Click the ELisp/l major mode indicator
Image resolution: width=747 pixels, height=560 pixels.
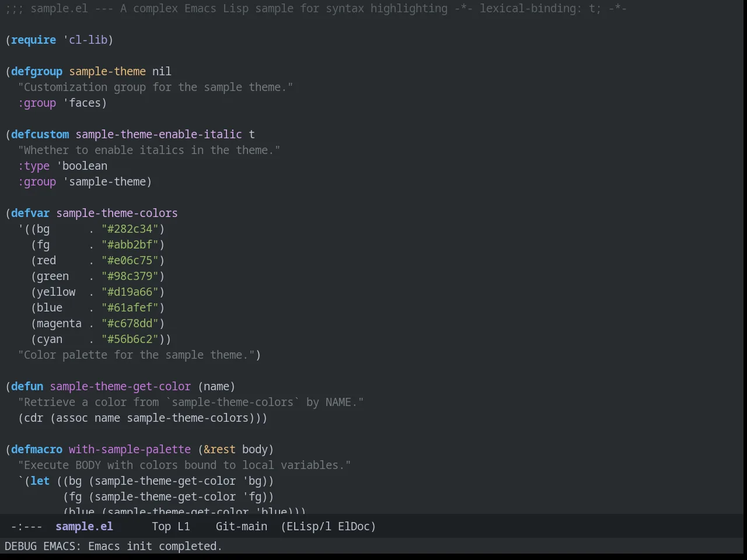[x=309, y=526]
